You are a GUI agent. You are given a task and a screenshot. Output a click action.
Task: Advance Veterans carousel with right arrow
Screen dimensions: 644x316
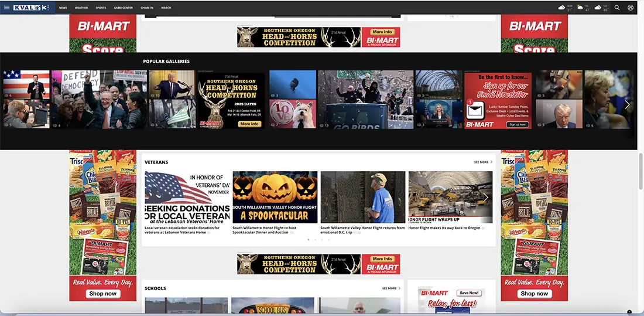(x=486, y=197)
